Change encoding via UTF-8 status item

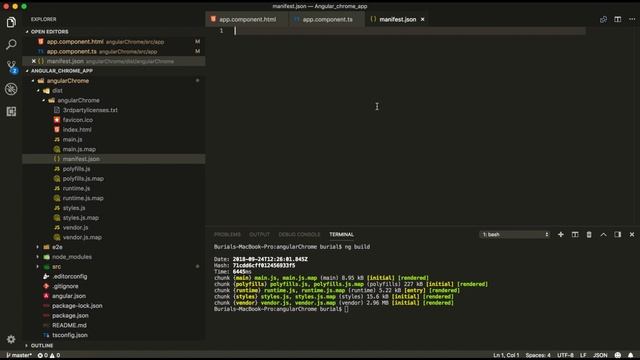coord(565,355)
